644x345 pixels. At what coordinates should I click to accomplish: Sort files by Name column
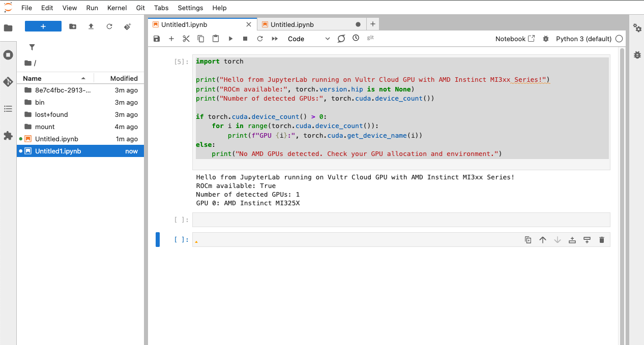click(x=55, y=78)
